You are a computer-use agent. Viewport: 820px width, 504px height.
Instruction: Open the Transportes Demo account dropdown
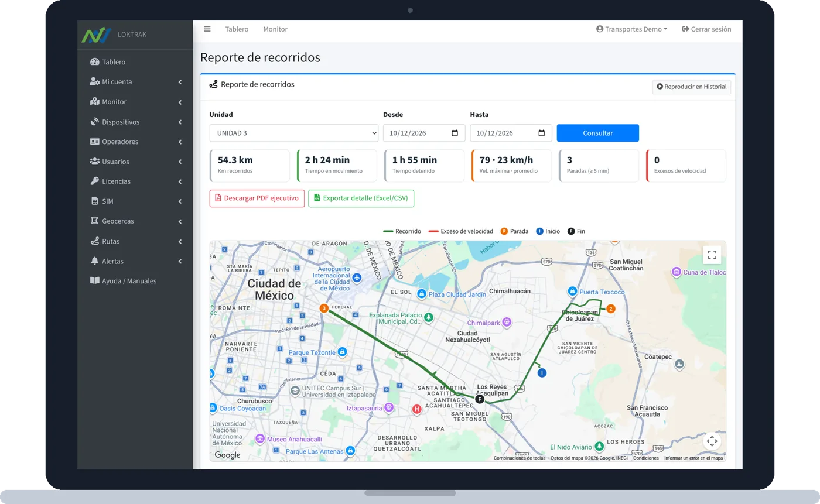click(632, 29)
